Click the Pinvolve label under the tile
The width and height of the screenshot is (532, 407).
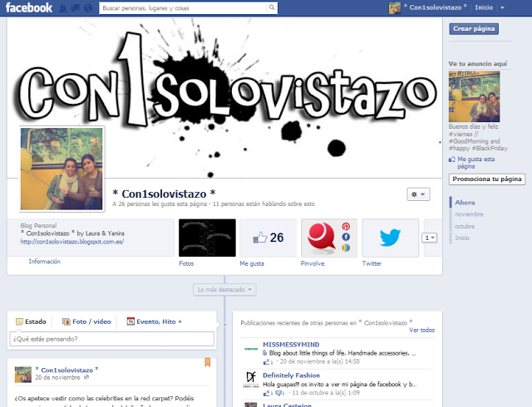point(313,263)
